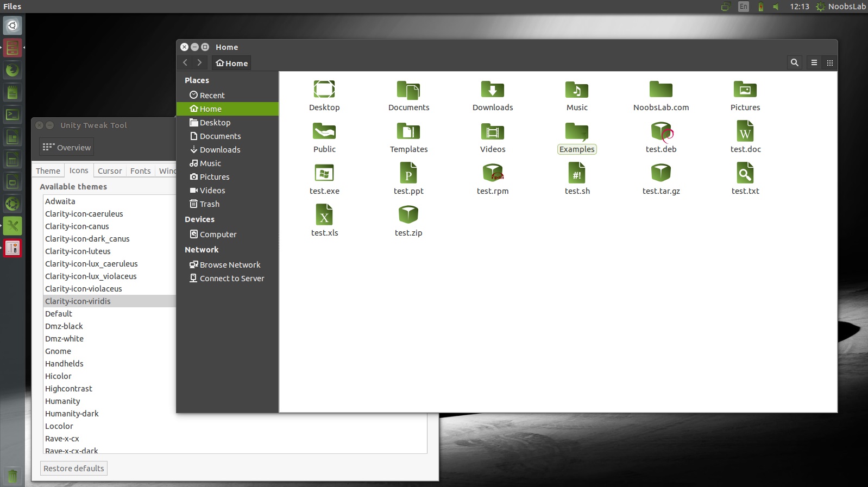
Task: Select Clarity-icon-canus theme
Action: [110, 226]
